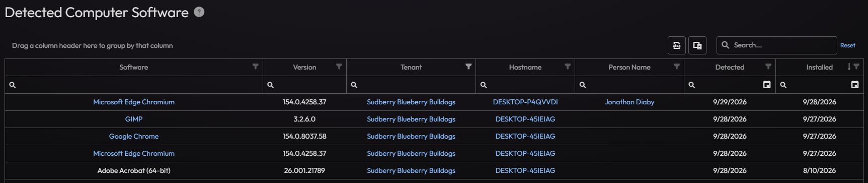Open the Version column filter icon

tap(339, 67)
